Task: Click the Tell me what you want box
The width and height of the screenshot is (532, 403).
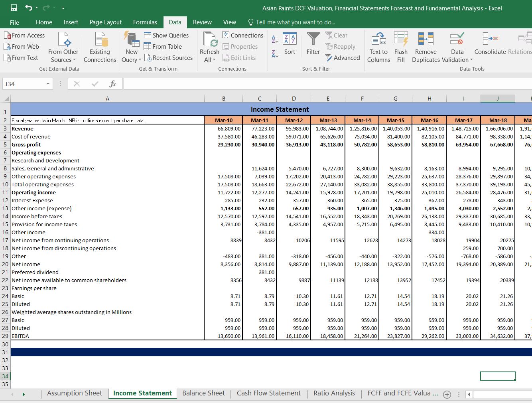Action: 292,22
